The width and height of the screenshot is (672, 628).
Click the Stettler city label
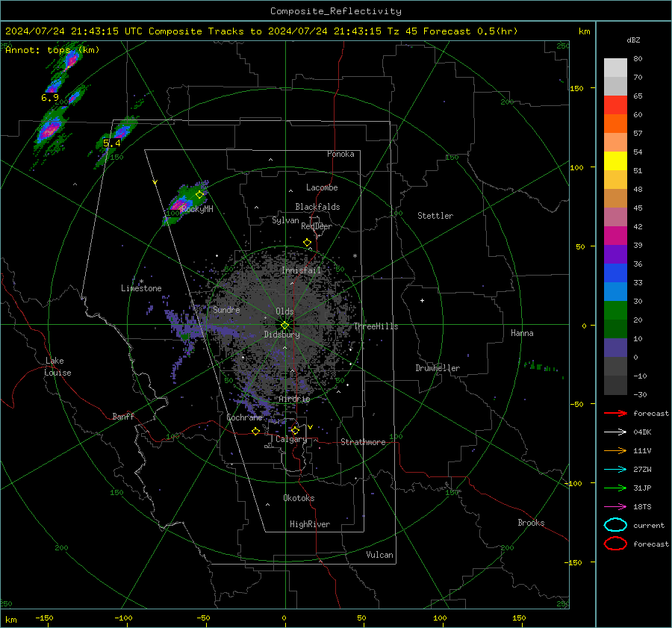coord(435,216)
